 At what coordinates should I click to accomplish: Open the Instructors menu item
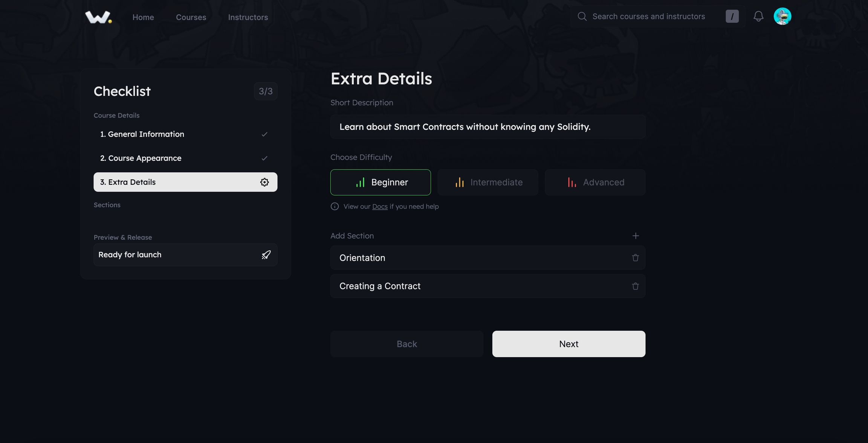coord(248,17)
